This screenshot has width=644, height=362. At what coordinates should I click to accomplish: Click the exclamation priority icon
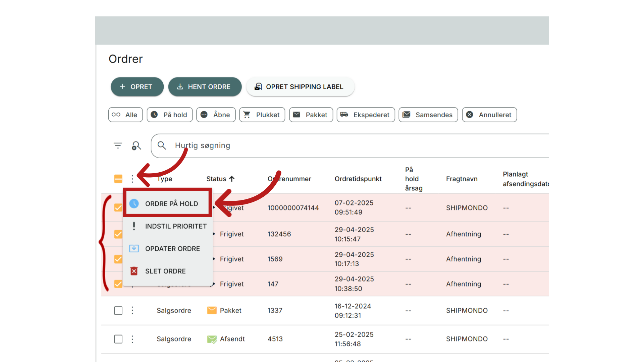tap(134, 226)
